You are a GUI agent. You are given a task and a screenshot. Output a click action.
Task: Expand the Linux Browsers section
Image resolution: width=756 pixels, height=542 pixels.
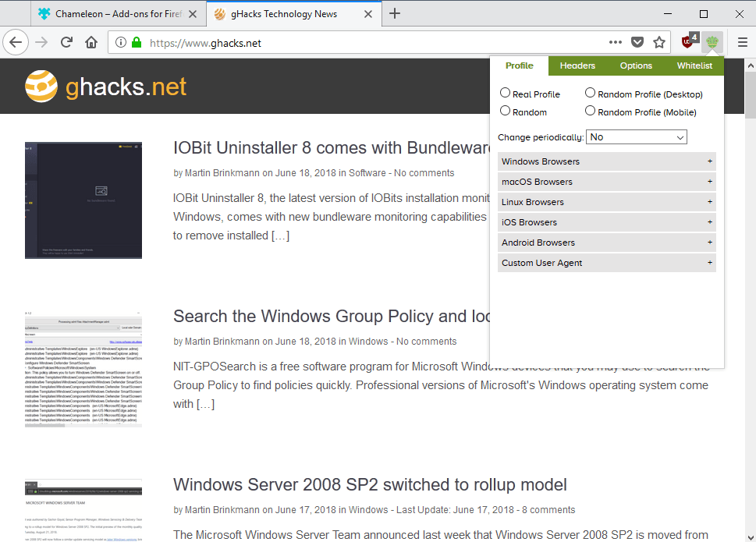coord(606,202)
